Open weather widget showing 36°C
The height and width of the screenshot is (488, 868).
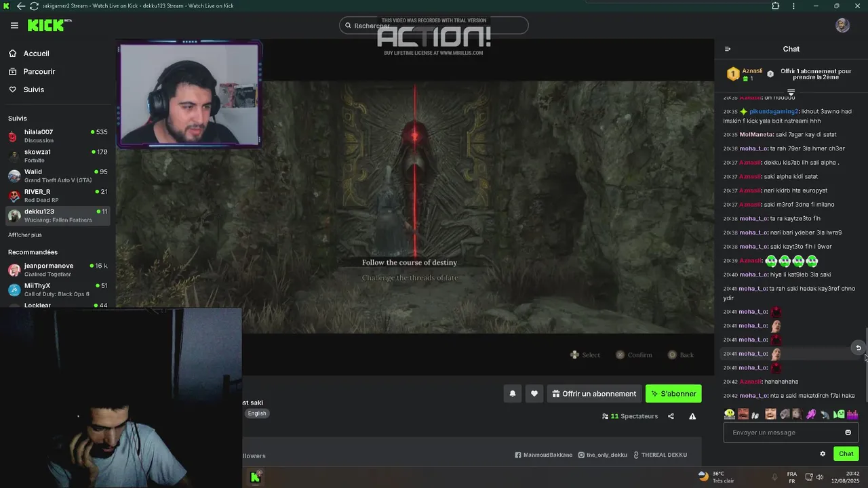click(716, 477)
